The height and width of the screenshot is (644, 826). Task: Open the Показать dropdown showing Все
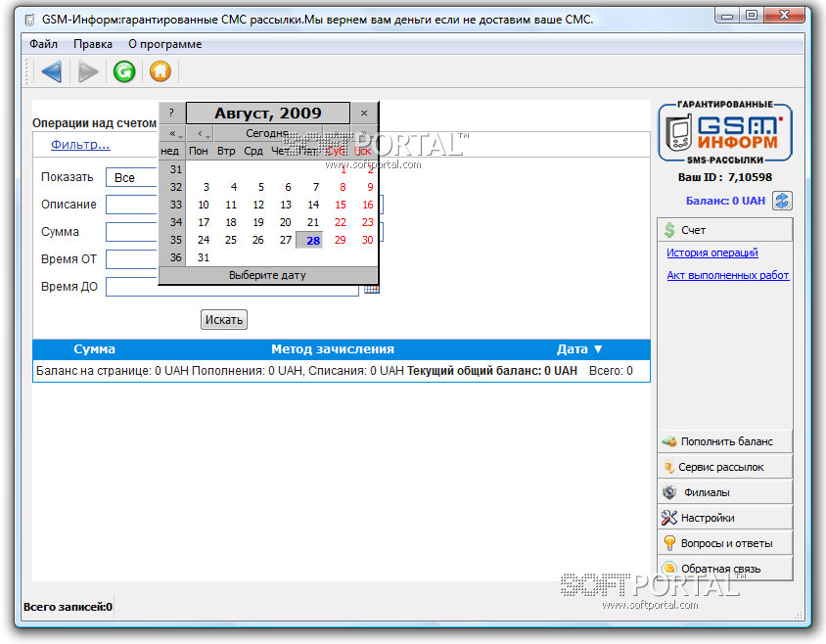click(x=132, y=177)
